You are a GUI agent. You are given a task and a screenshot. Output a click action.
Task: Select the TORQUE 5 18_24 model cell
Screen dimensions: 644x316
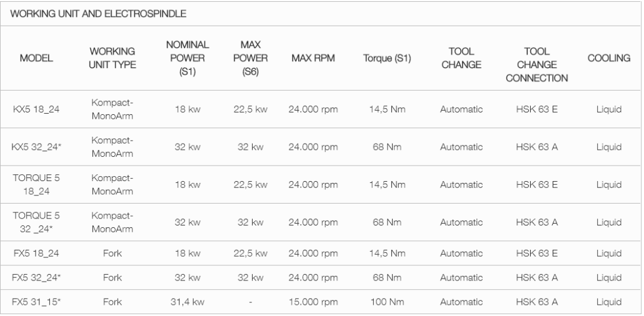tap(36, 185)
